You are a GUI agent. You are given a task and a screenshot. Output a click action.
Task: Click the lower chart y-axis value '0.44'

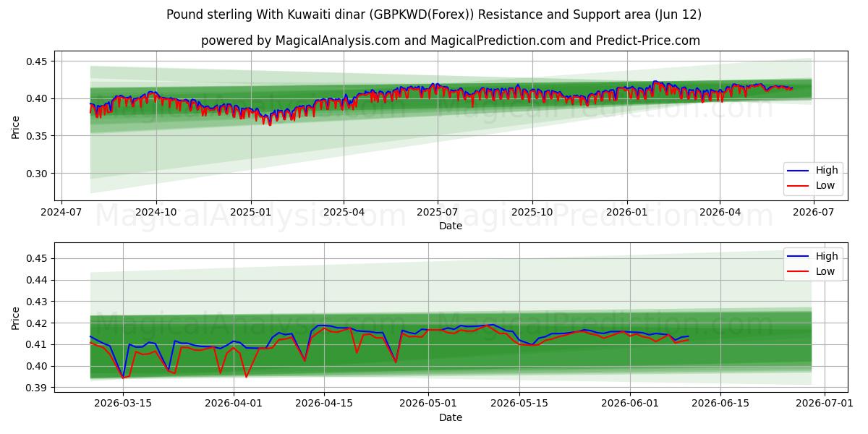36,280
